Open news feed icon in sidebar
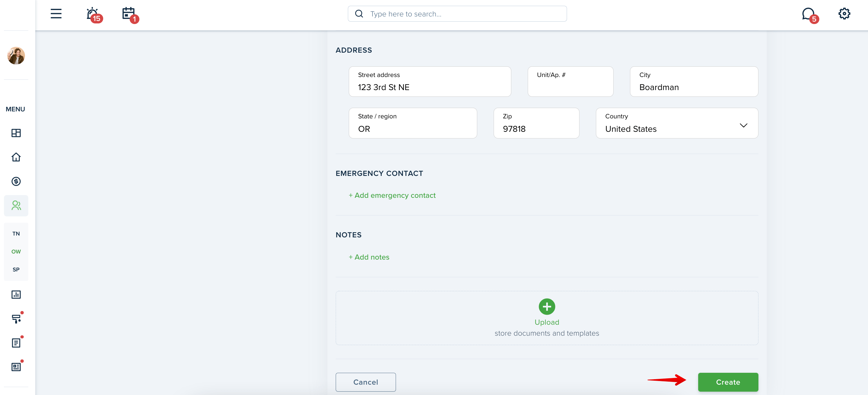Screen dimensions: 868x395 [x=16, y=367]
